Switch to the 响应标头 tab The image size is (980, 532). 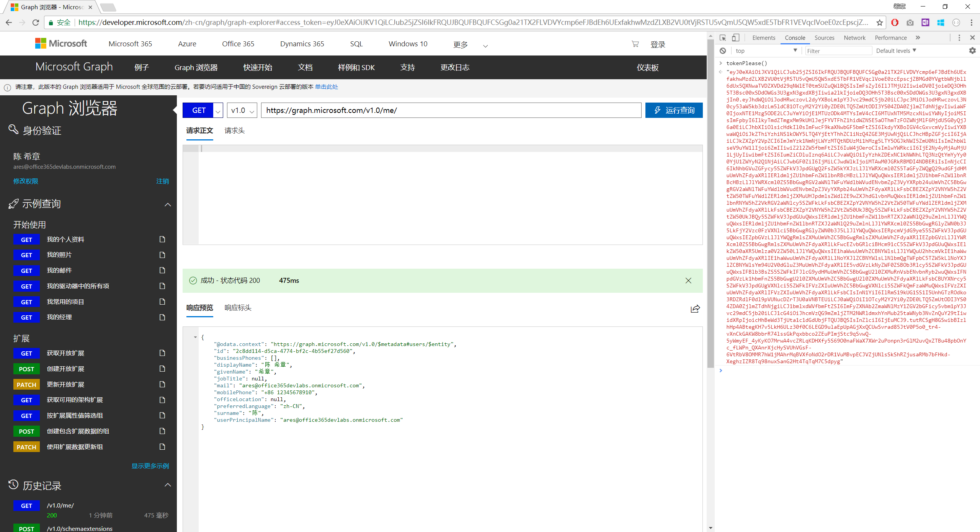[238, 308]
